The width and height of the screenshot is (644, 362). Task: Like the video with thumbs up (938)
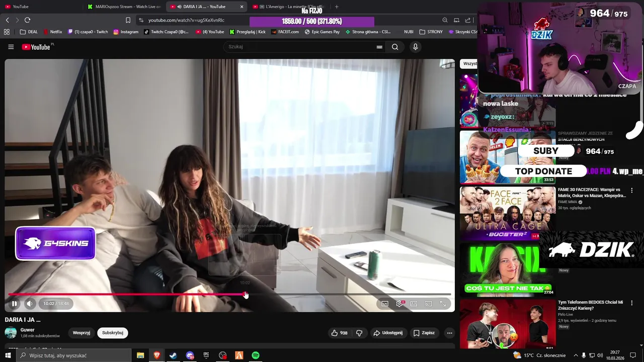point(340,333)
